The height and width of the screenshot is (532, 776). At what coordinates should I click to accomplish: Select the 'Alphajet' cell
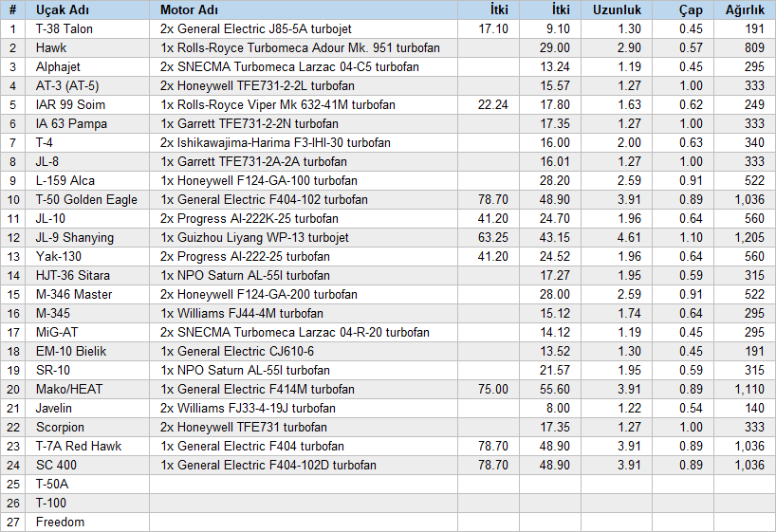pos(87,66)
